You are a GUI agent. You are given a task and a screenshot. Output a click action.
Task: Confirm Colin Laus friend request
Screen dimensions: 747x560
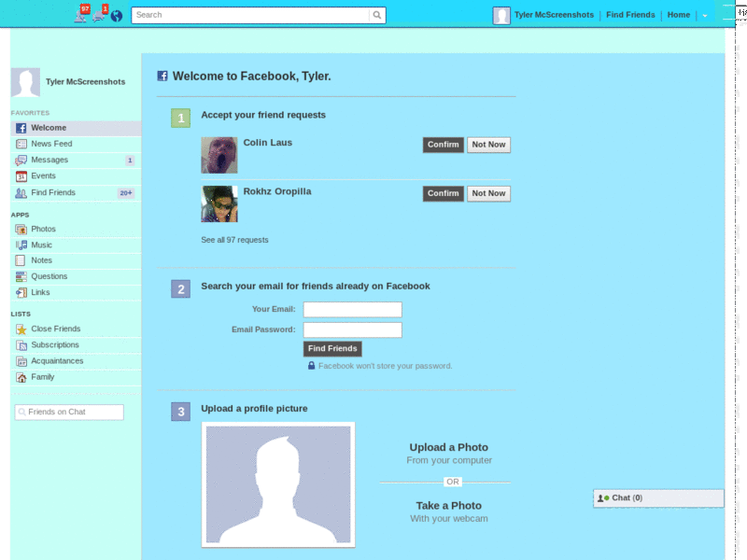[x=443, y=145]
